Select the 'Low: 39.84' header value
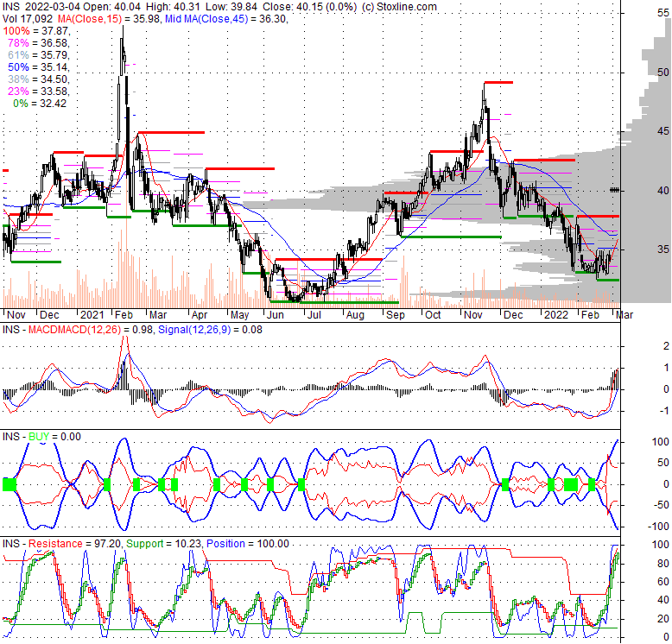 pos(231,7)
